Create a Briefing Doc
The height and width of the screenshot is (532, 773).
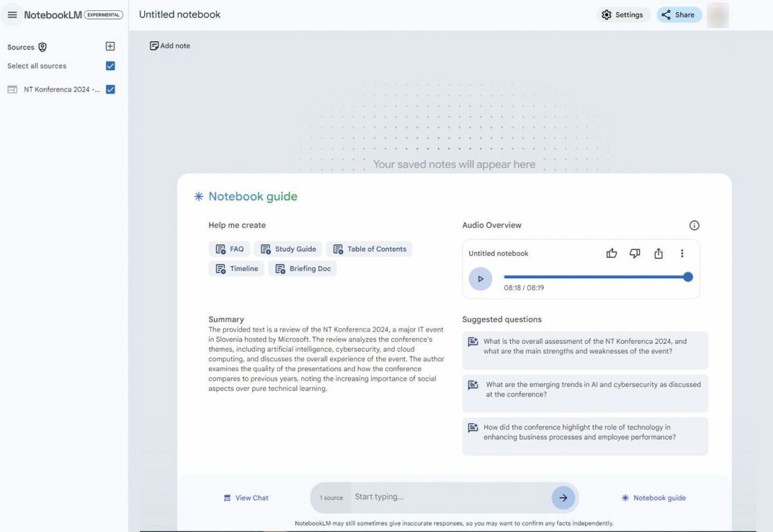coord(303,269)
